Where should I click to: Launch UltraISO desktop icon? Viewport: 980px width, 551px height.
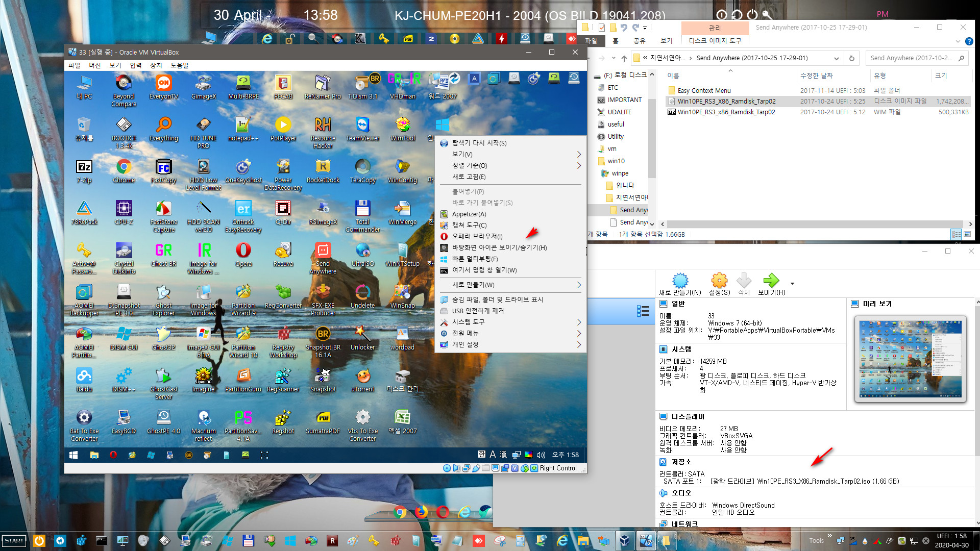coord(362,255)
